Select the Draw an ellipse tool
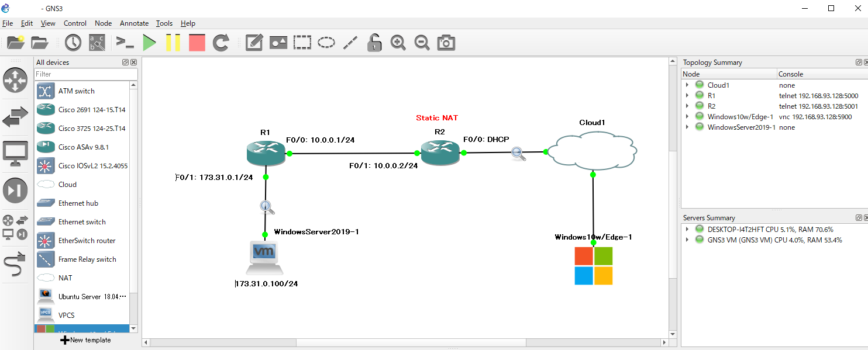 point(326,43)
